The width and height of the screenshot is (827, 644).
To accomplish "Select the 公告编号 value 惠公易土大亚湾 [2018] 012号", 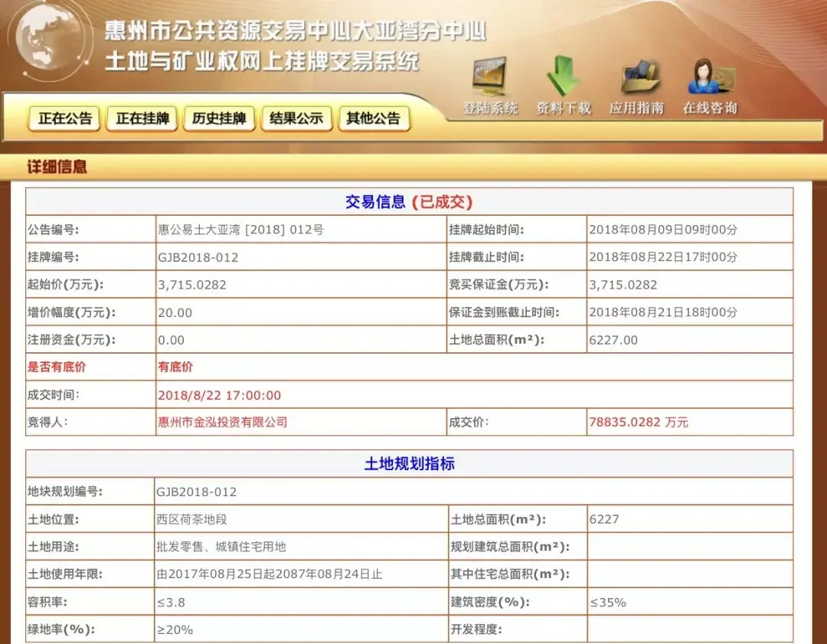I will tap(240, 230).
